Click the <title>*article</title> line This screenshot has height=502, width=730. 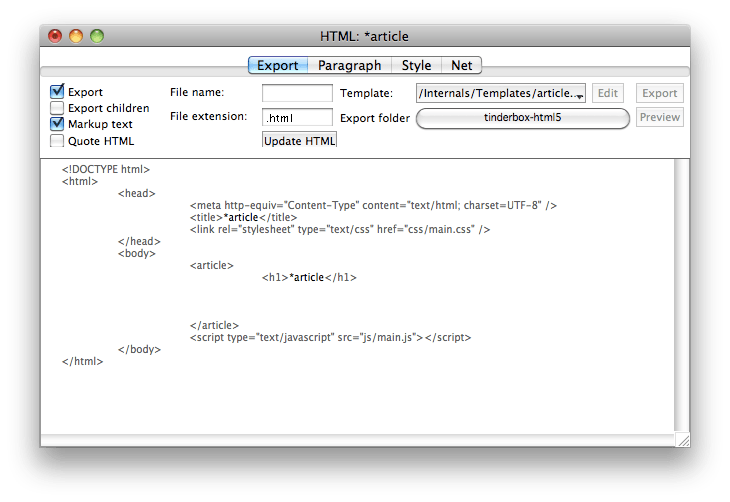pos(243,217)
